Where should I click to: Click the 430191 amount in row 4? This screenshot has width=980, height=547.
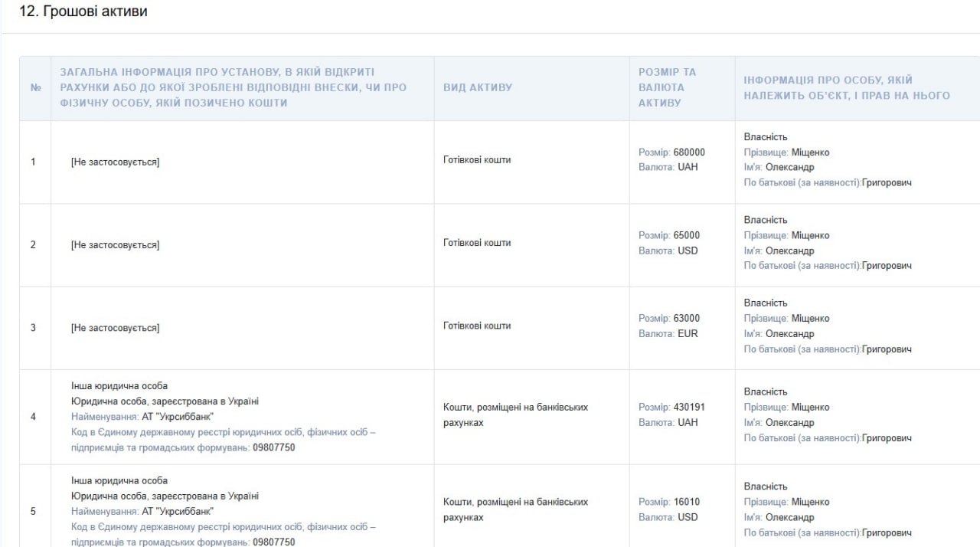coord(688,407)
